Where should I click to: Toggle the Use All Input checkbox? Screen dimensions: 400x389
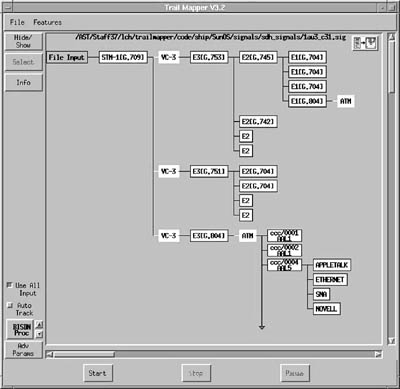(x=9, y=285)
